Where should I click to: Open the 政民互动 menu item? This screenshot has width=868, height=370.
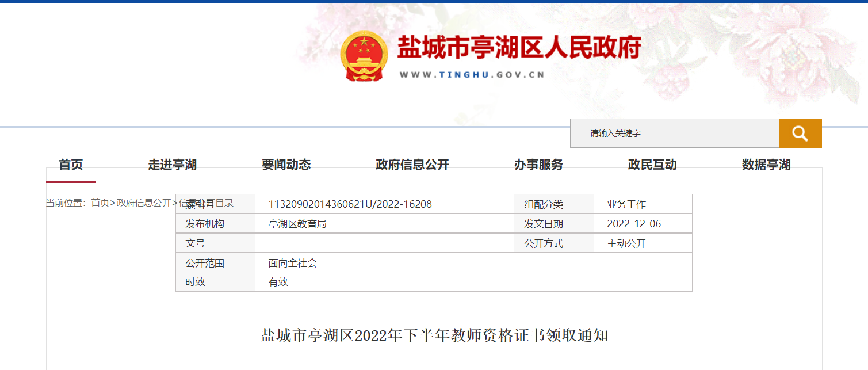pos(652,165)
